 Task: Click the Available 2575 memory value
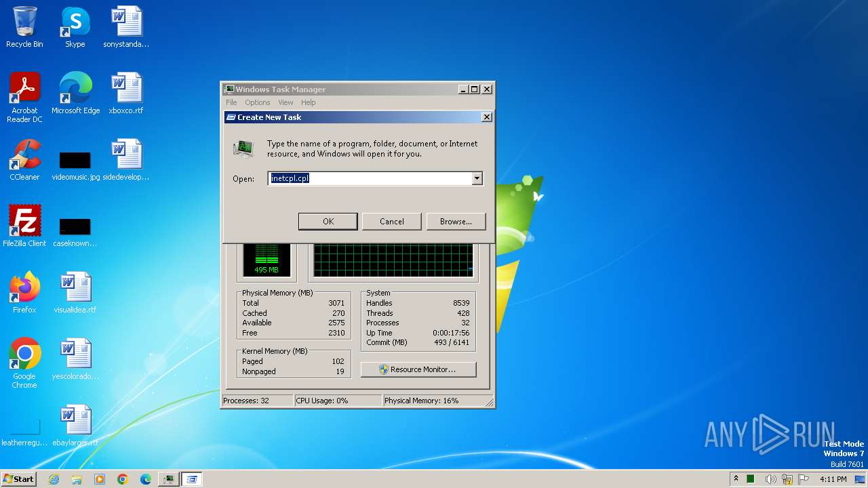coord(294,323)
